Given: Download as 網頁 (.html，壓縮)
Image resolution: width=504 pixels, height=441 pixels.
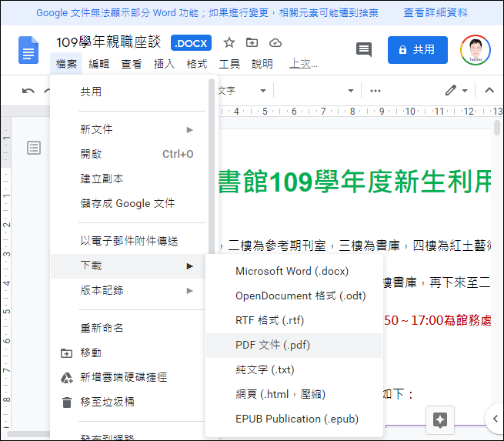Looking at the screenshot, I should (x=294, y=394).
